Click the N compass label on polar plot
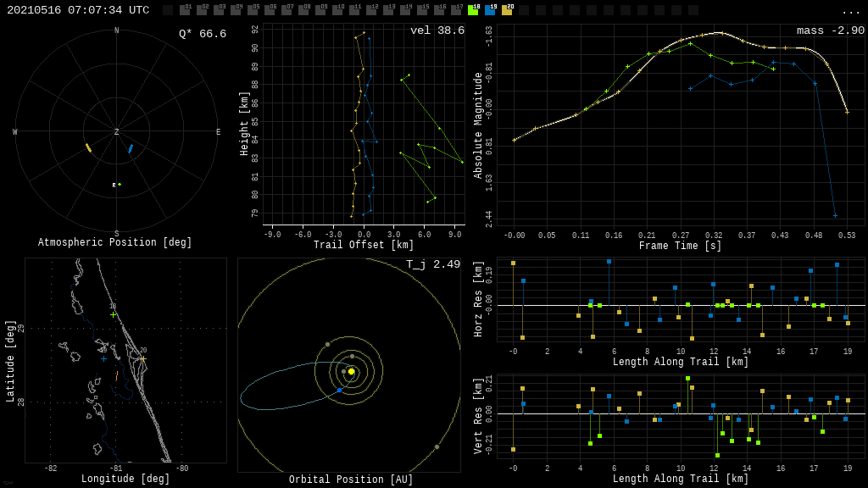 pyautogui.click(x=116, y=30)
